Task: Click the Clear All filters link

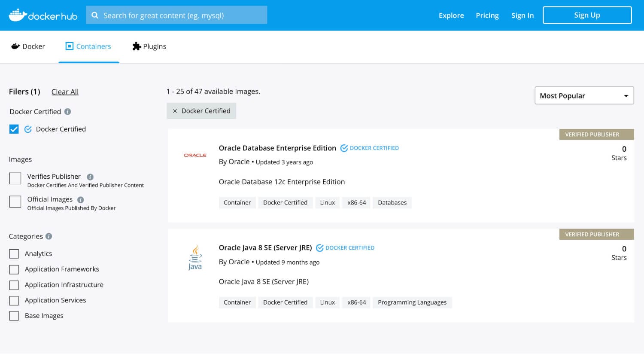Action: (65, 92)
